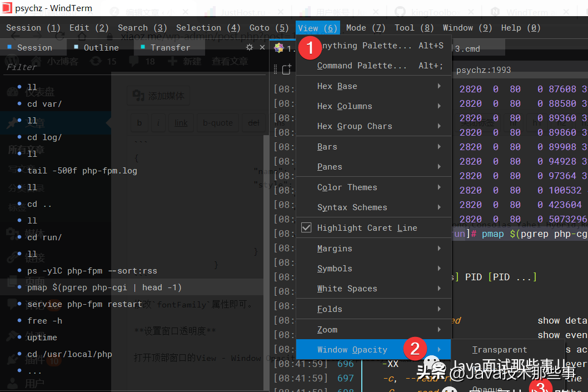Open the Folds submenu
This screenshot has height=392, width=588.
point(373,309)
